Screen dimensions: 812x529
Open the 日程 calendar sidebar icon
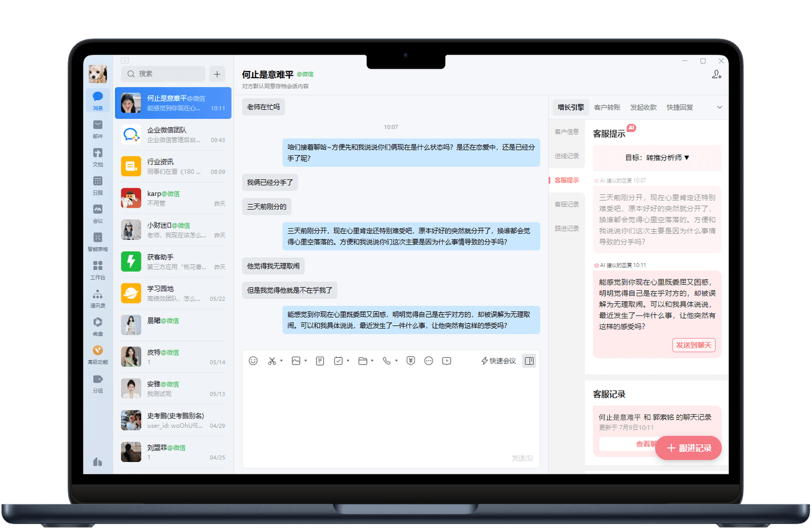click(x=98, y=185)
